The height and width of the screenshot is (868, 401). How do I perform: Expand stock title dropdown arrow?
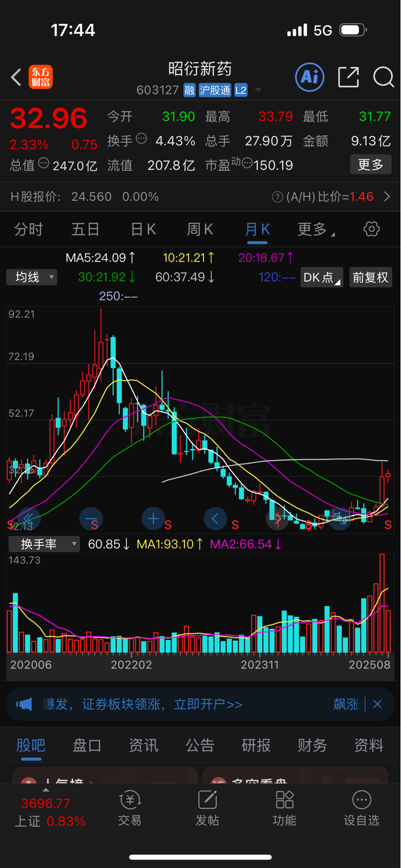[258, 91]
